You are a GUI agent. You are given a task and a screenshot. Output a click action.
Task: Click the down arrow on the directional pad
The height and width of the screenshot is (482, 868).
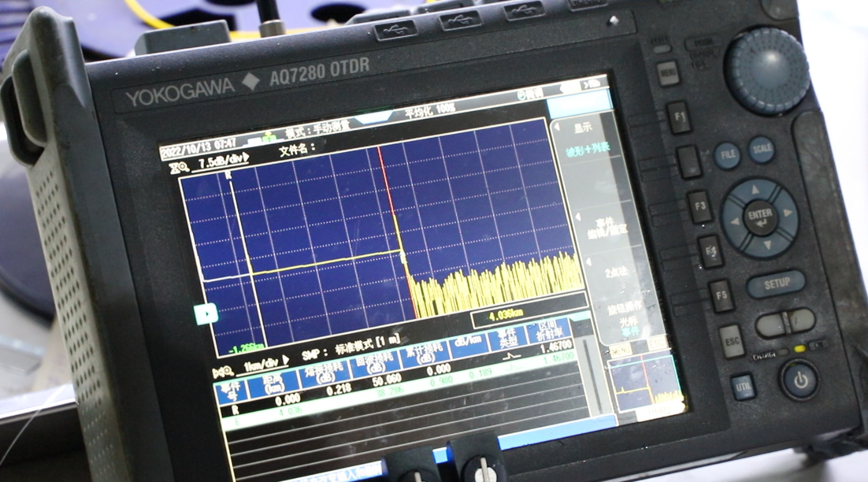tap(767, 244)
